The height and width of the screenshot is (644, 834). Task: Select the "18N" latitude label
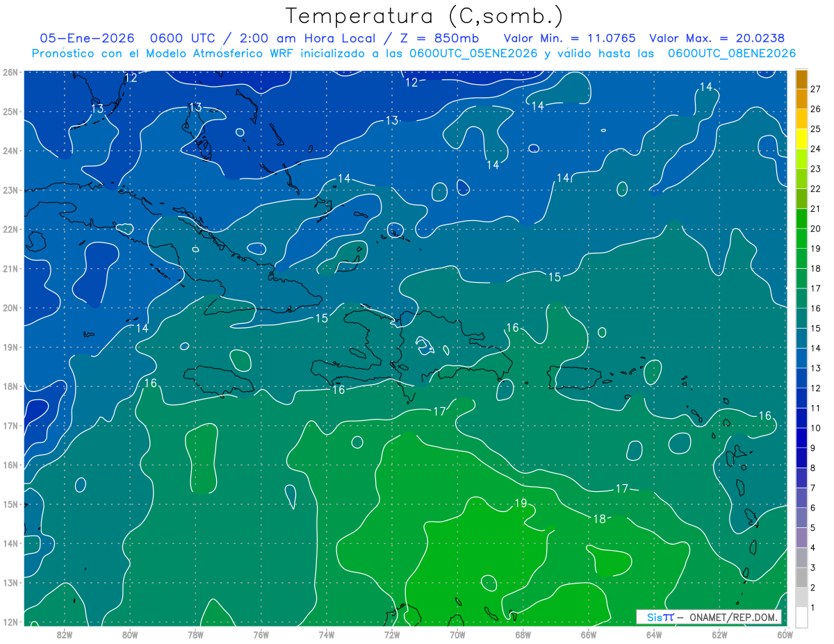point(10,386)
